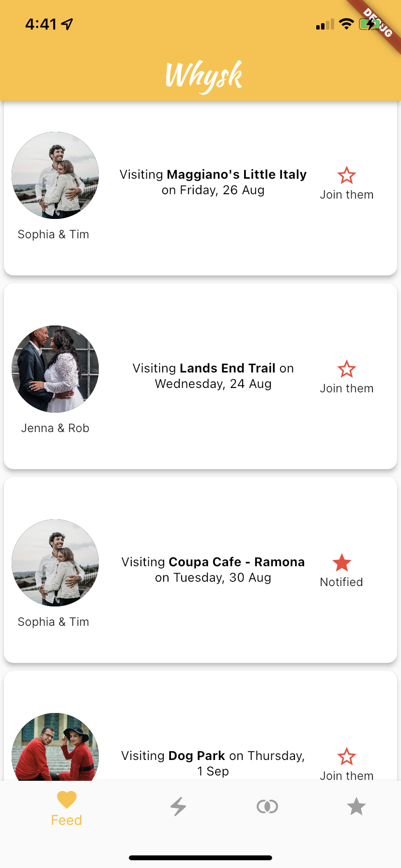Unstar the notified Coupa Cafe visit
This screenshot has width=401, height=868.
click(342, 563)
